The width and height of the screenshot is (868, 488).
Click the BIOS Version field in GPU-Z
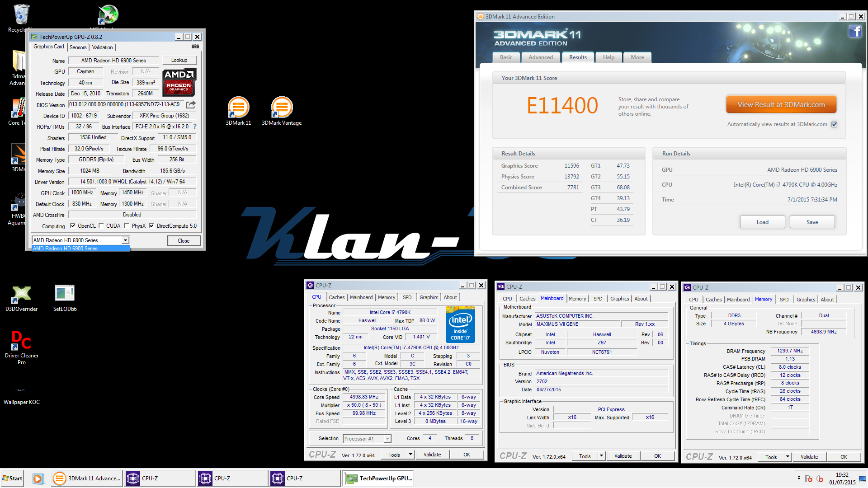(127, 104)
